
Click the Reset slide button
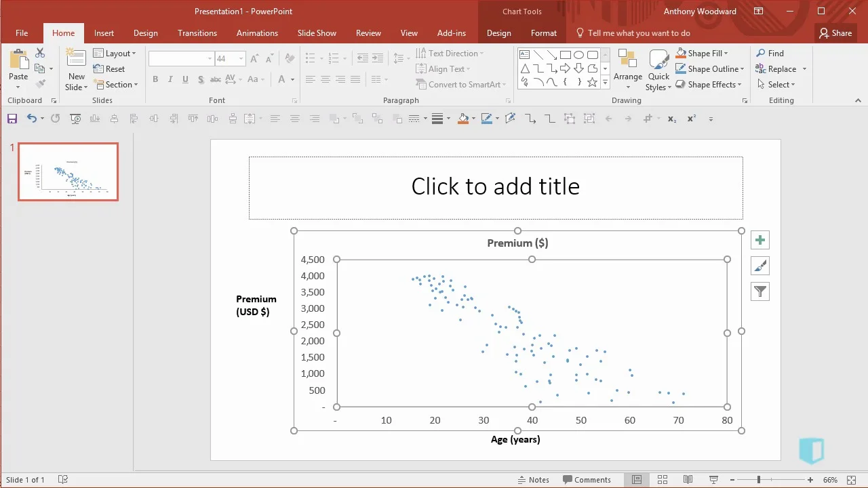[109, 69]
